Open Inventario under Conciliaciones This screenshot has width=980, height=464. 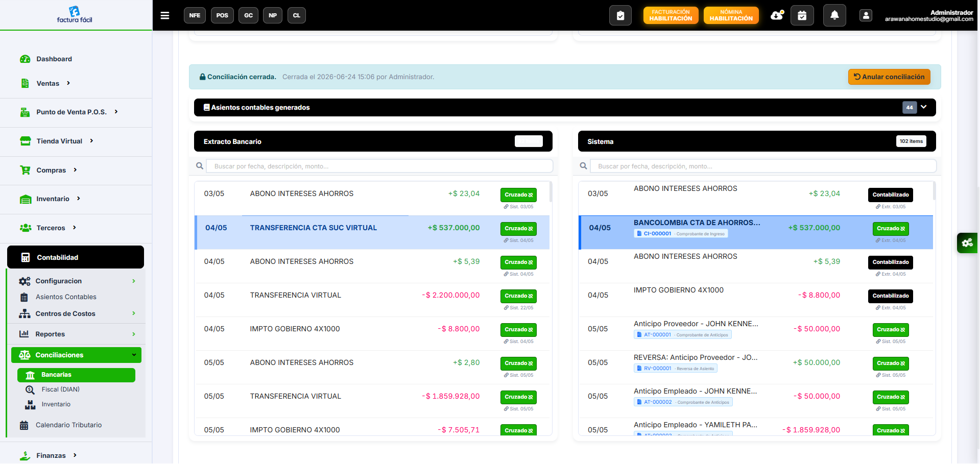pyautogui.click(x=56, y=404)
